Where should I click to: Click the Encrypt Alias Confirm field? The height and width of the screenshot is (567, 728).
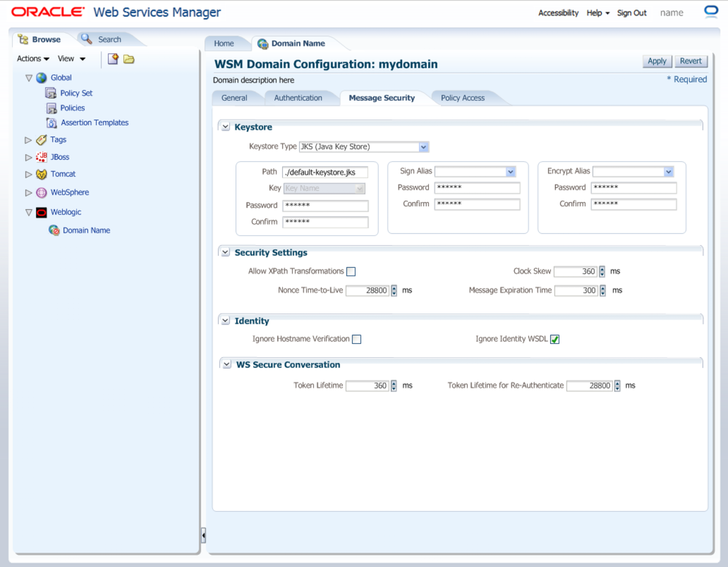coord(634,204)
